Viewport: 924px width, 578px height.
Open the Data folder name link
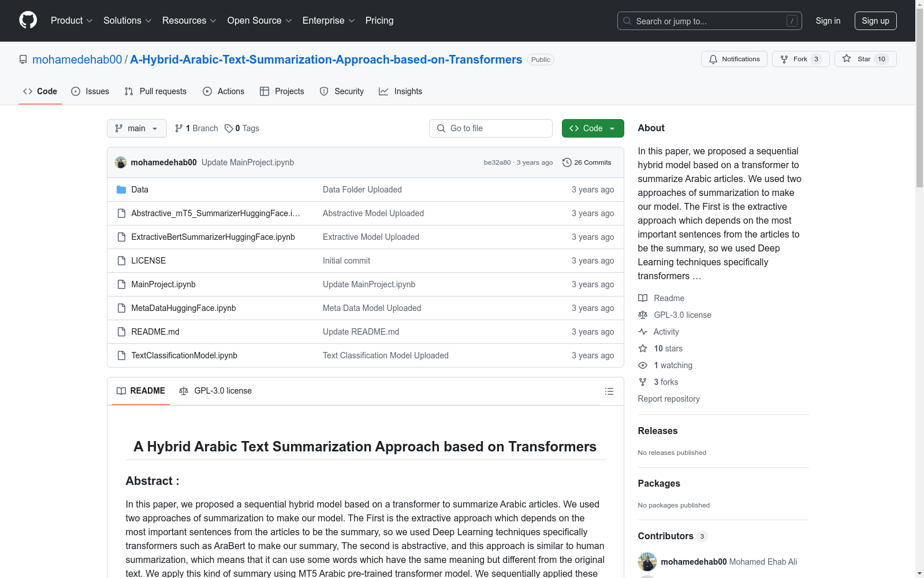tap(140, 190)
